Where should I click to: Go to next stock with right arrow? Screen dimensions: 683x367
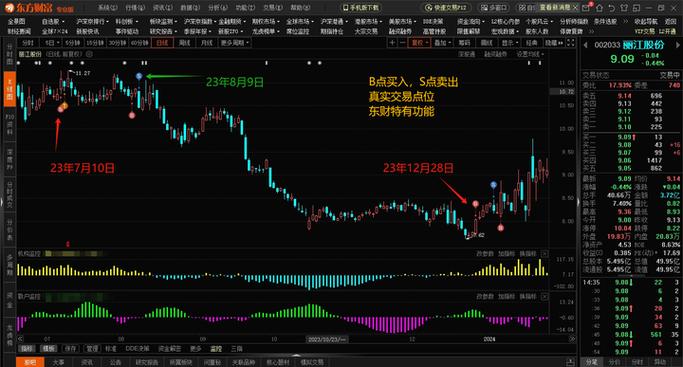(x=677, y=45)
